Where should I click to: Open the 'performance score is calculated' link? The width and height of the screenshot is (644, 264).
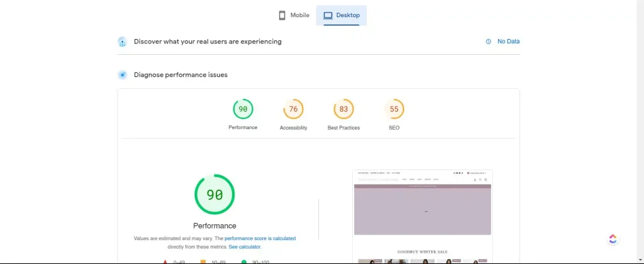(x=260, y=239)
